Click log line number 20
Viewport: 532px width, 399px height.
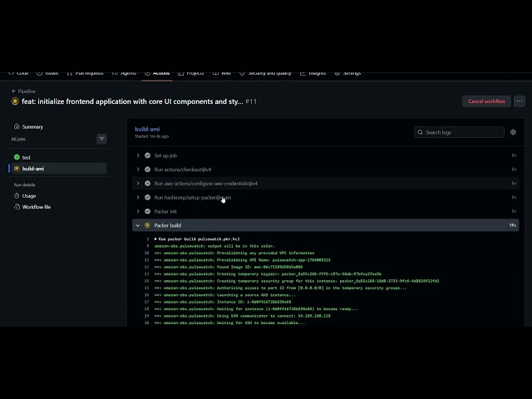pyautogui.click(x=147, y=323)
